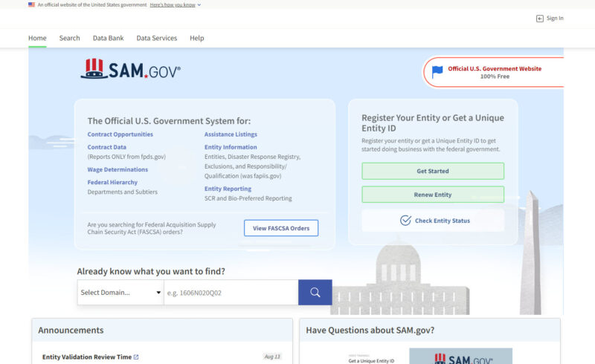Click "Aug 13" announcement date
Viewport: 595px width, 364px height.
(x=272, y=357)
